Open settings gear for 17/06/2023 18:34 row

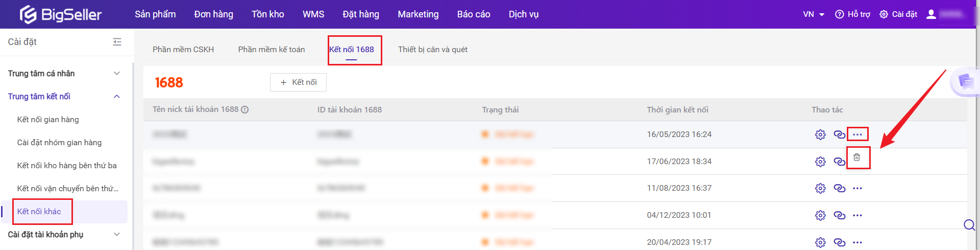820,162
